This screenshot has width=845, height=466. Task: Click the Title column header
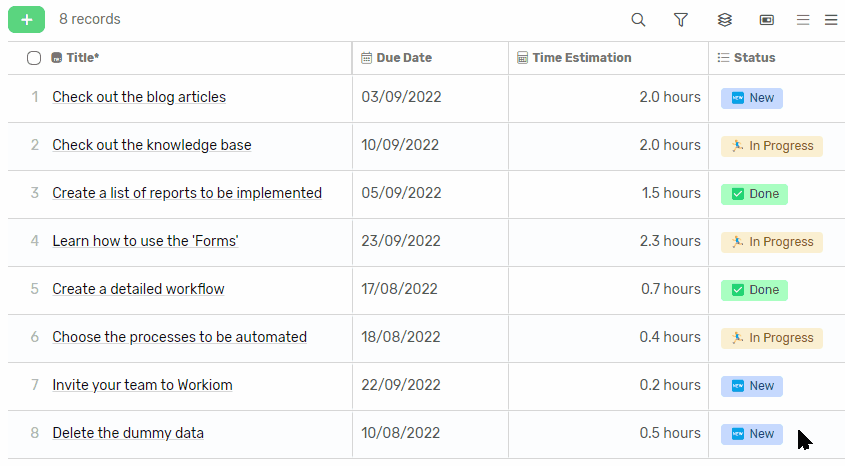[x=82, y=58]
